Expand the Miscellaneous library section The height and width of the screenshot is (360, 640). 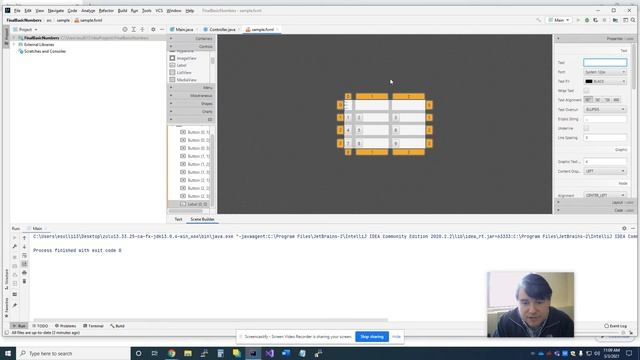tap(191, 96)
